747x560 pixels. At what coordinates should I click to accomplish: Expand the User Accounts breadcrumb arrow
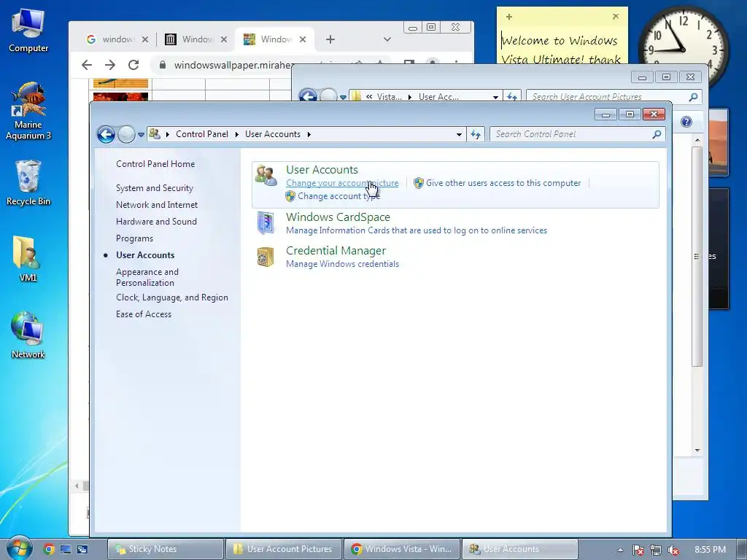[309, 134]
